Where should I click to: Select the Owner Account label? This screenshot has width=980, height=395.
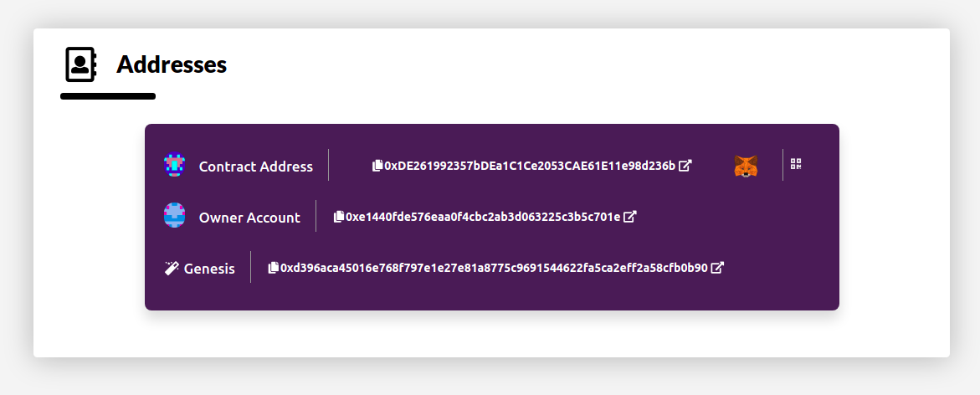pyautogui.click(x=249, y=218)
